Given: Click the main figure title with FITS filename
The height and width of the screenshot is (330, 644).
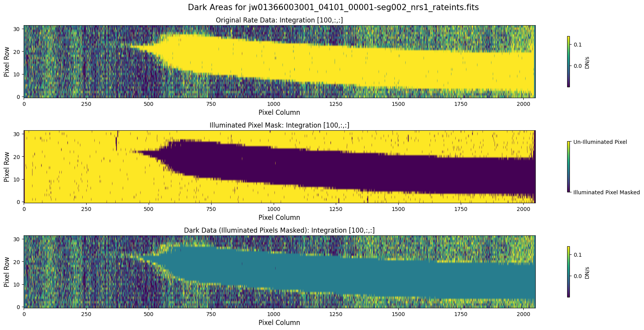Looking at the screenshot, I should (333, 7).
